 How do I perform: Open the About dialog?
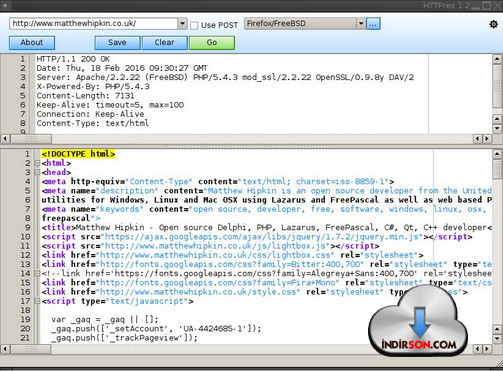32,43
